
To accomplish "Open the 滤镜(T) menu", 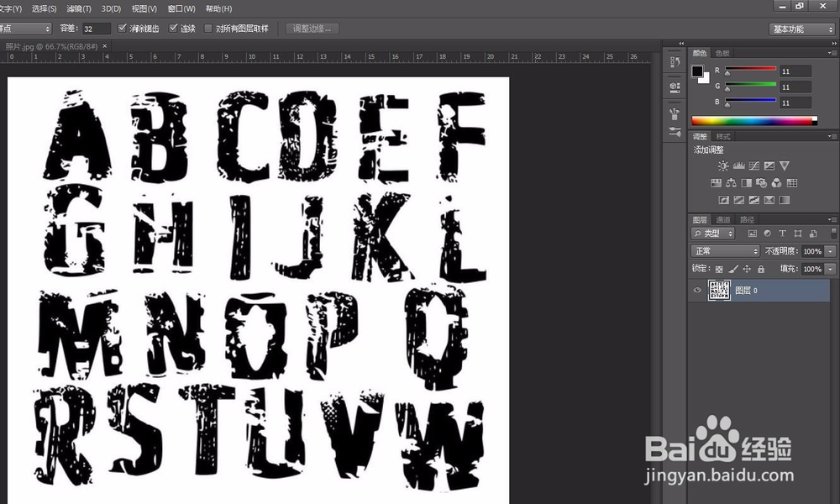I will [79, 8].
